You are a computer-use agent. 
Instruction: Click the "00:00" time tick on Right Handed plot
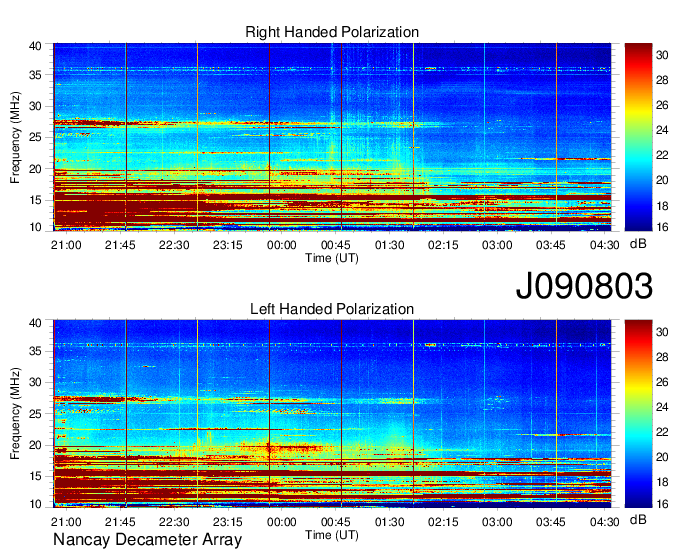tap(282, 245)
